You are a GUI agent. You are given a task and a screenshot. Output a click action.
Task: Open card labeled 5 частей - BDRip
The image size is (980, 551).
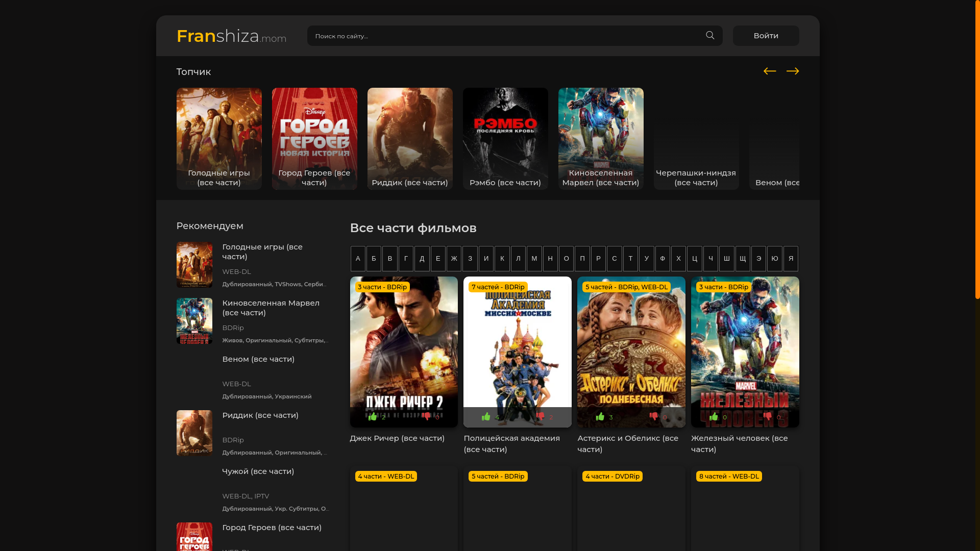coord(518,509)
